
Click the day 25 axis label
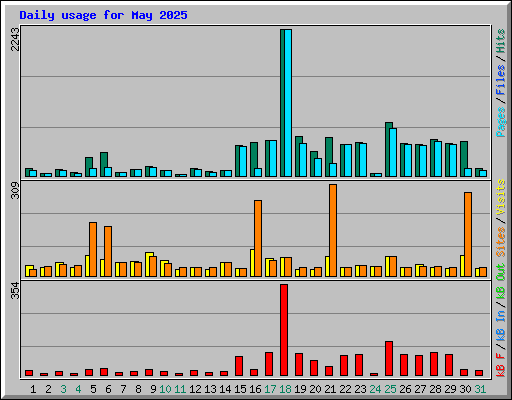pyautogui.click(x=390, y=389)
